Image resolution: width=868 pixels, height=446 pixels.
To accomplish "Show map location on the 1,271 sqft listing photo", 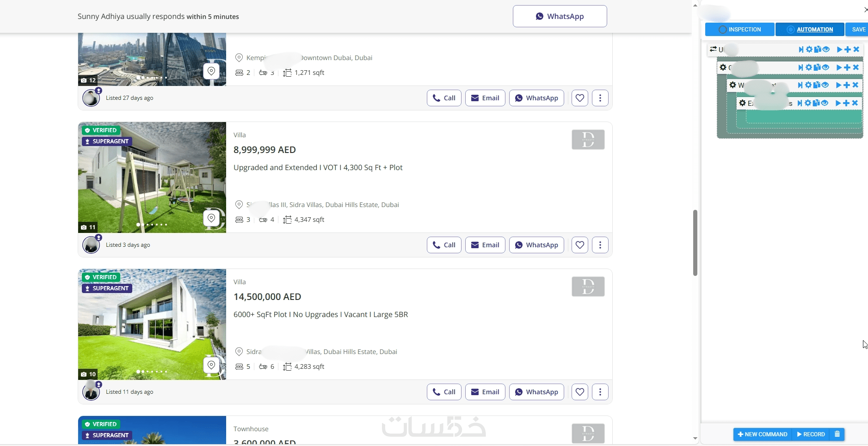I will [211, 71].
